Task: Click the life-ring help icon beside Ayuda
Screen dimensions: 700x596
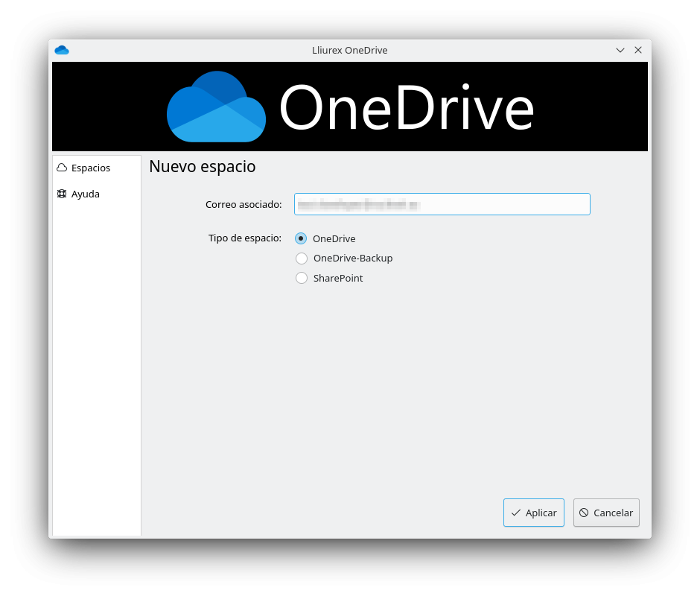Action: 61,194
